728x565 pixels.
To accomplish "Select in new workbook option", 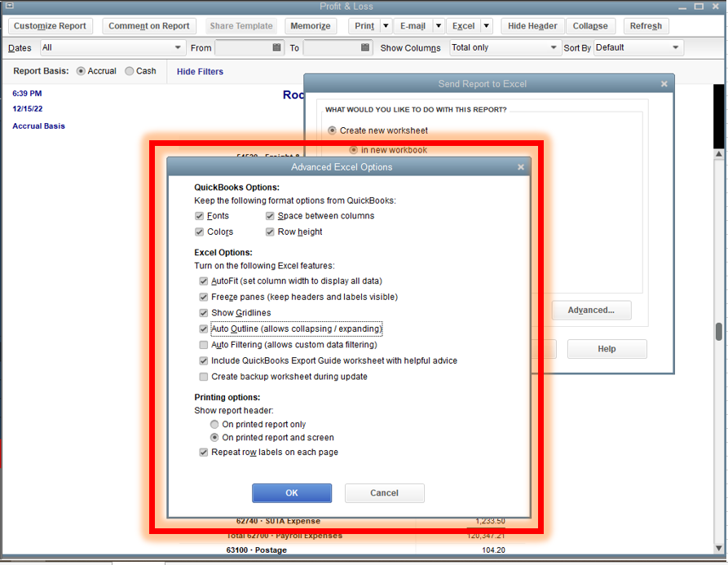I will [x=353, y=150].
